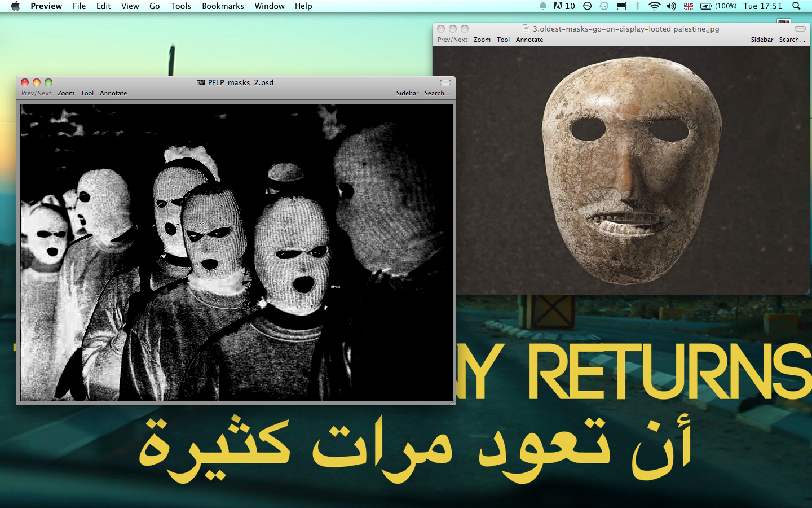Click the Adobe updater icon in menu bar

(564, 6)
